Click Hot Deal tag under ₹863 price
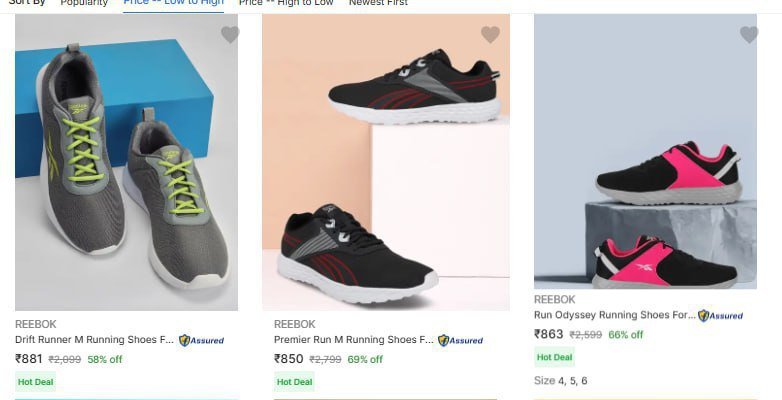The height and width of the screenshot is (400, 782). (554, 357)
